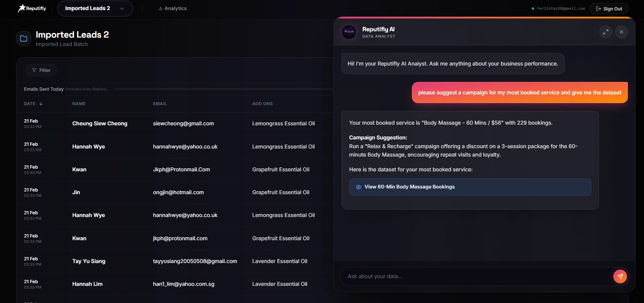644x303 pixels.
Task: Click the Reputifly AI avatar icon
Action: [349, 32]
